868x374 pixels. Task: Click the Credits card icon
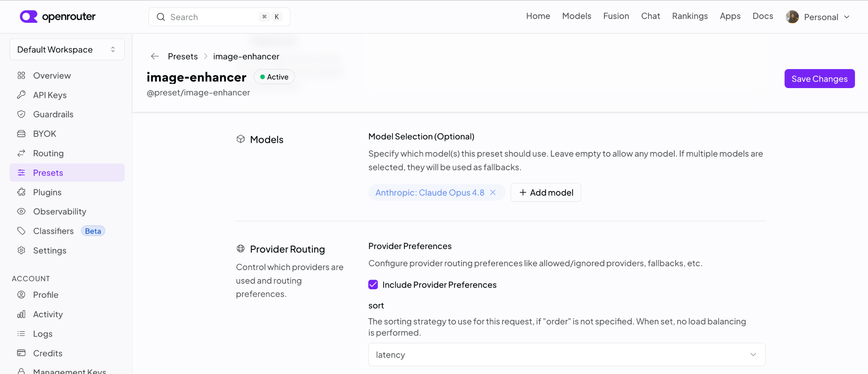point(21,353)
